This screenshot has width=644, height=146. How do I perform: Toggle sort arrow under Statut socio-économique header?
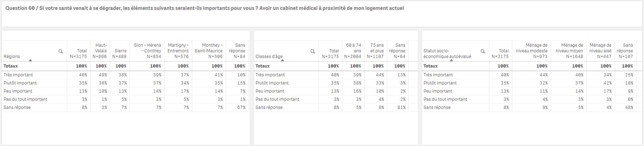[451, 60]
